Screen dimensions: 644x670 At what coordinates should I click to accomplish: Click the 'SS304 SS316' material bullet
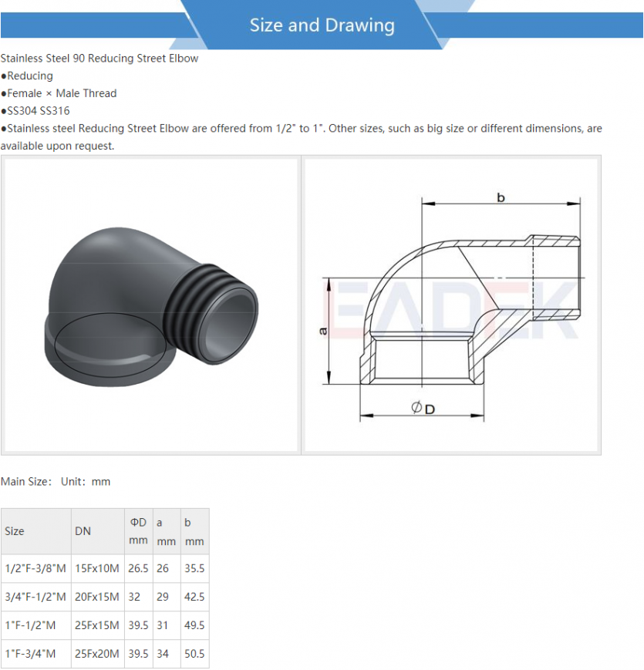(38, 111)
